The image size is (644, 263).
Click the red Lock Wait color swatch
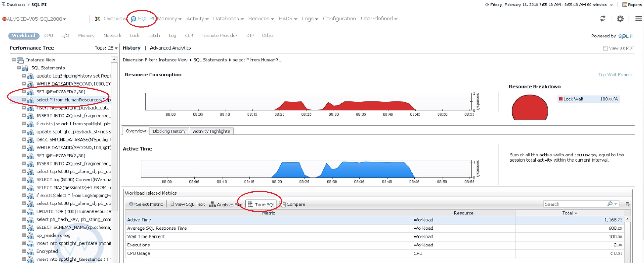tap(561, 99)
